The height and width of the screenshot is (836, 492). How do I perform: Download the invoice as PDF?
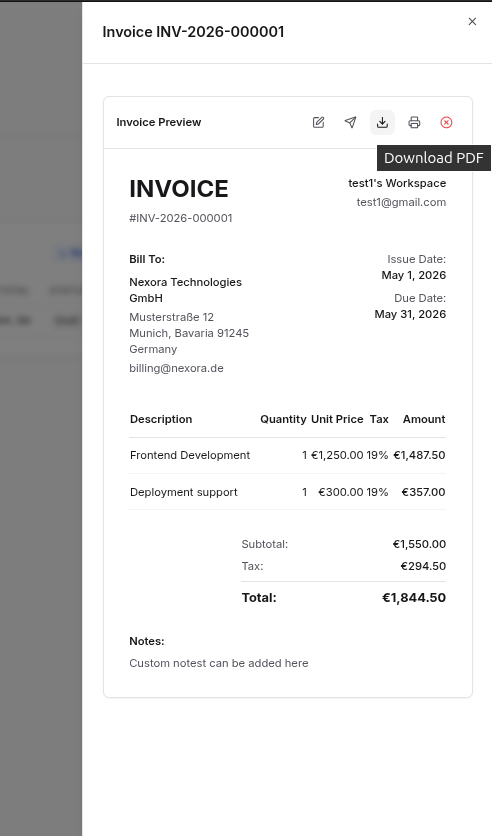click(x=382, y=123)
